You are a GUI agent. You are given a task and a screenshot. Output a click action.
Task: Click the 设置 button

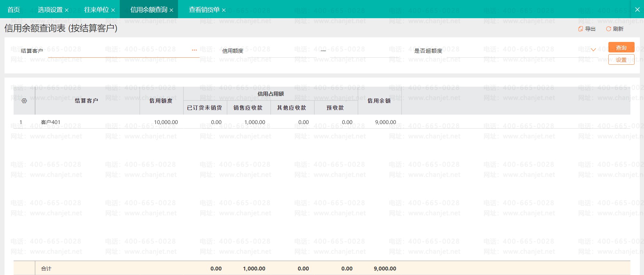coord(621,60)
